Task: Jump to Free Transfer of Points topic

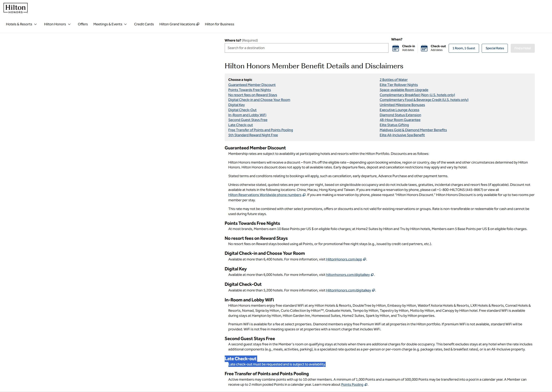Action: click(x=261, y=130)
